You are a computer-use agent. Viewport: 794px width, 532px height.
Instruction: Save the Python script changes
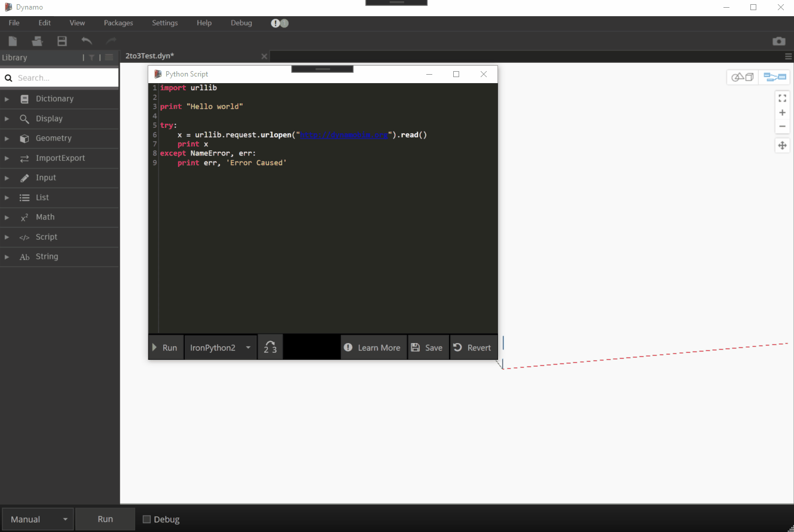click(x=427, y=347)
